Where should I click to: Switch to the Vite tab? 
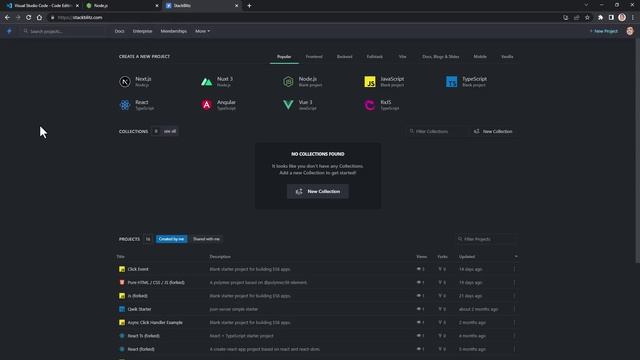[x=402, y=56]
